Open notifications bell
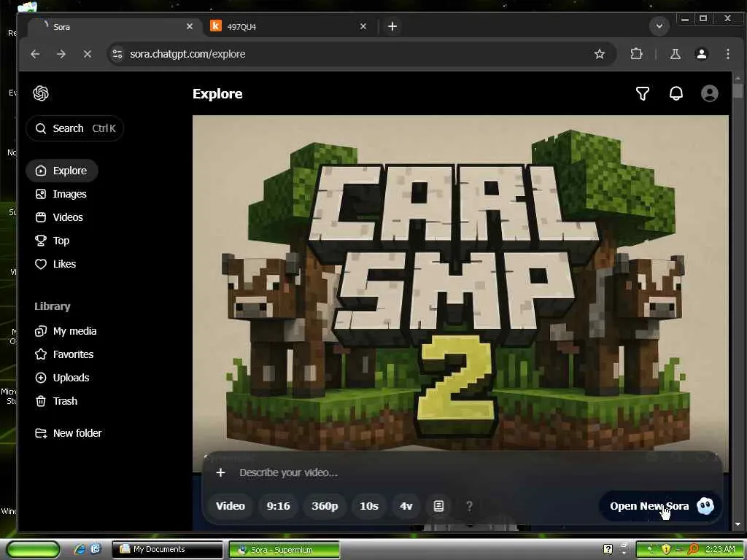 coord(676,94)
